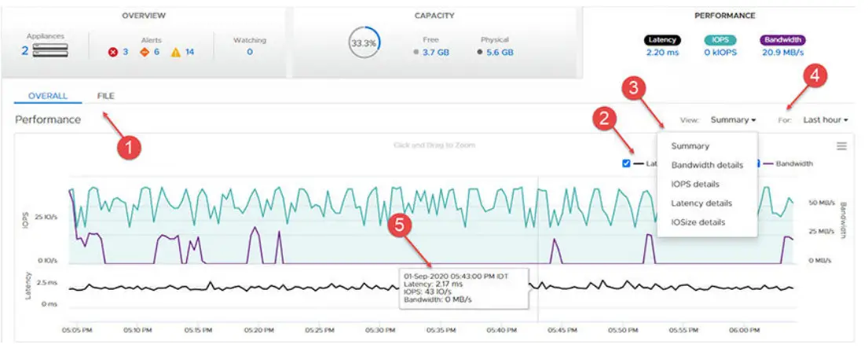Image resolution: width=868 pixels, height=348 pixels.
Task: Click the 2.20 ms latency value
Action: tap(662, 53)
